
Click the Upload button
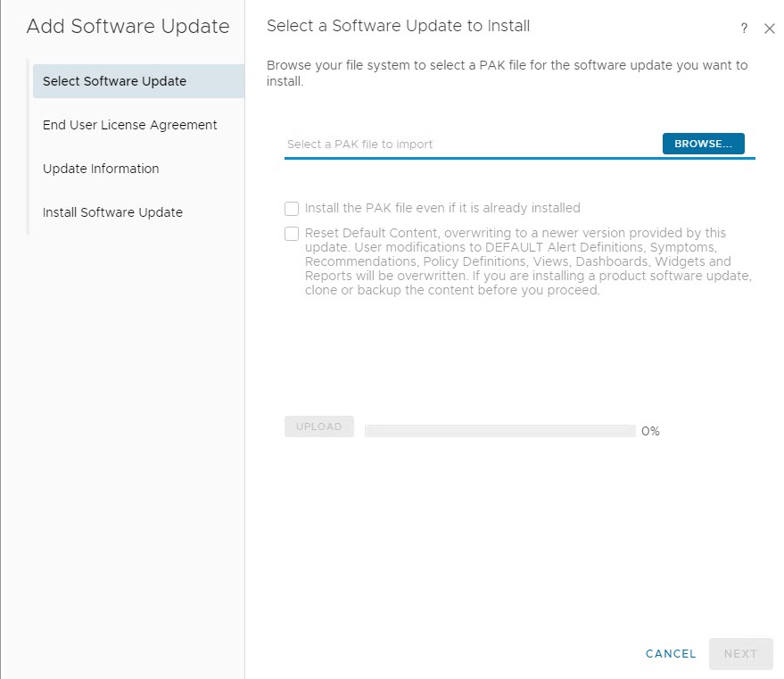[x=319, y=426]
